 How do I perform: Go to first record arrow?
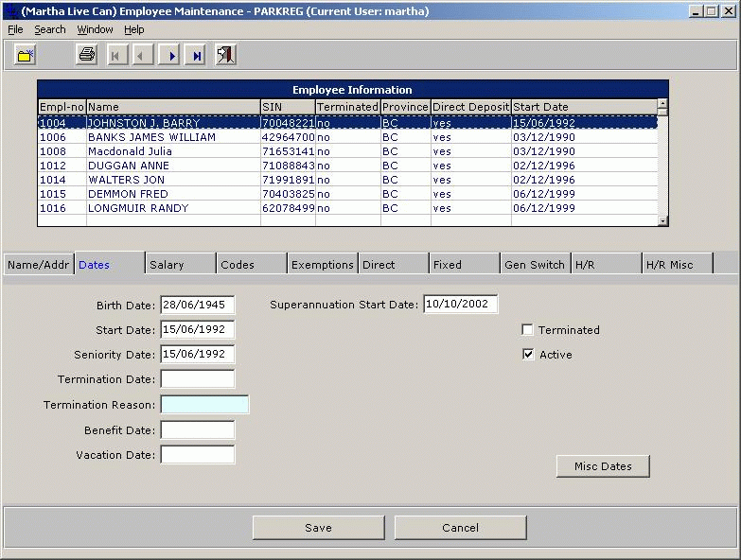coord(116,55)
